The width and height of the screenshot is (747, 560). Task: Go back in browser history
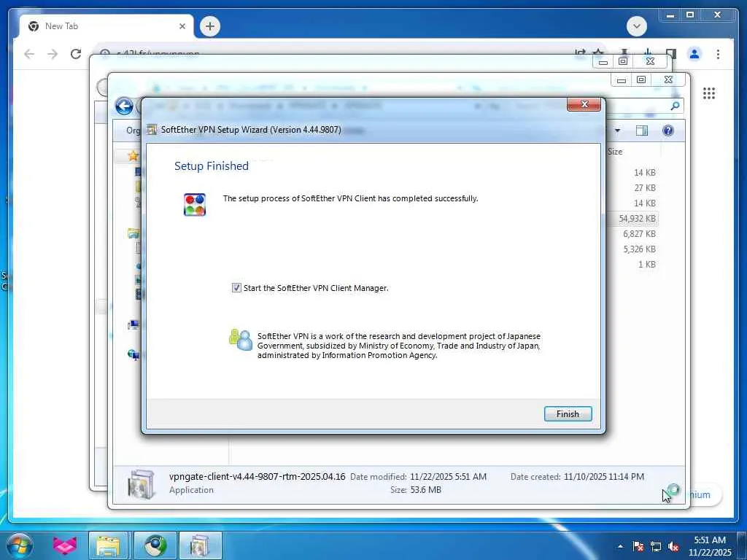pyautogui.click(x=29, y=54)
